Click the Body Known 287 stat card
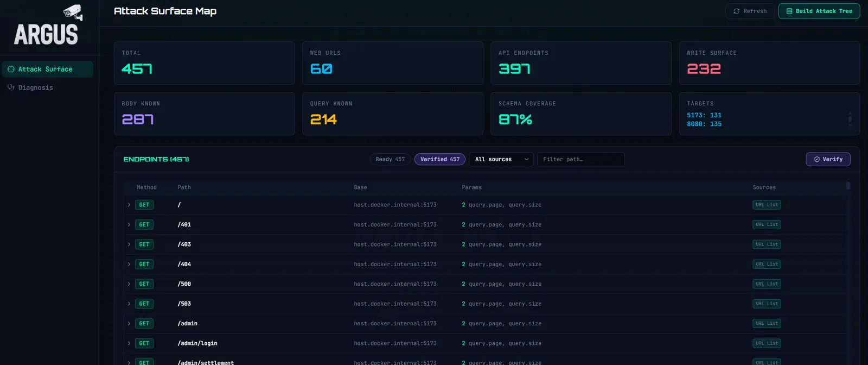The height and width of the screenshot is (365, 868). point(205,114)
